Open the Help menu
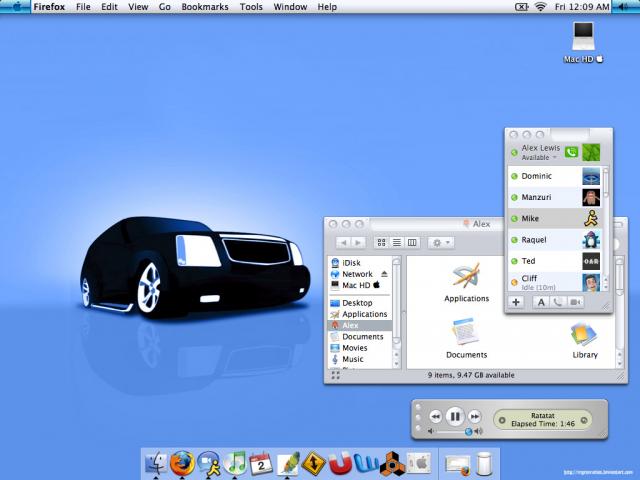Viewport: 640px width, 480px height. 327,7
